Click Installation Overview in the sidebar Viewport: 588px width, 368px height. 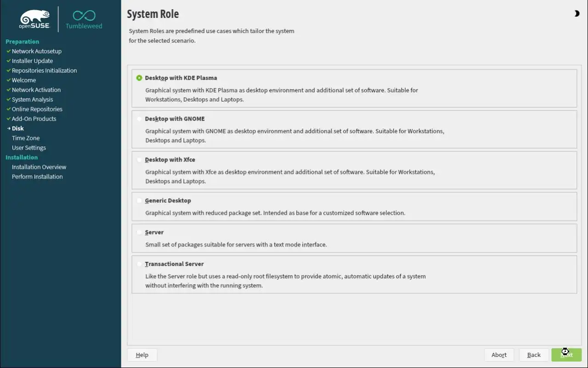pos(39,167)
